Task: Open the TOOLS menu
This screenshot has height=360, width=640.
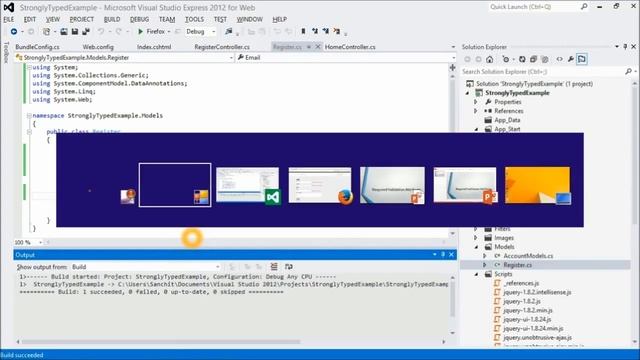Action: [x=194, y=19]
